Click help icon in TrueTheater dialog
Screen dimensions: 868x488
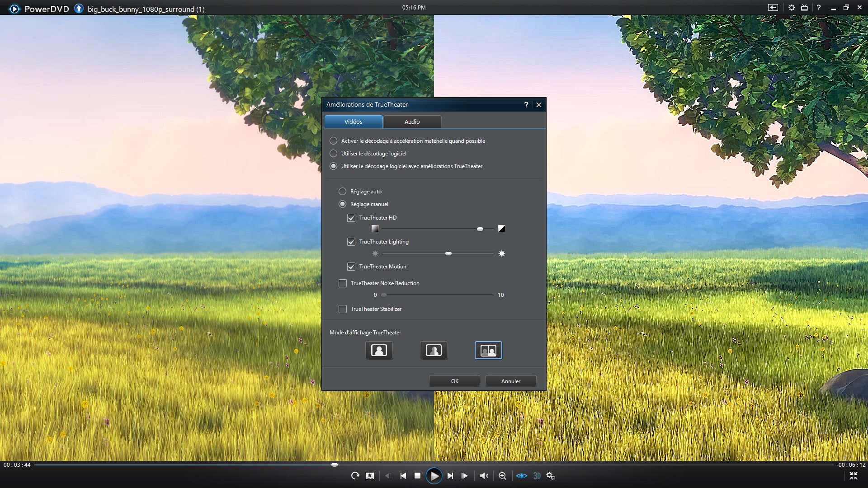pos(526,104)
